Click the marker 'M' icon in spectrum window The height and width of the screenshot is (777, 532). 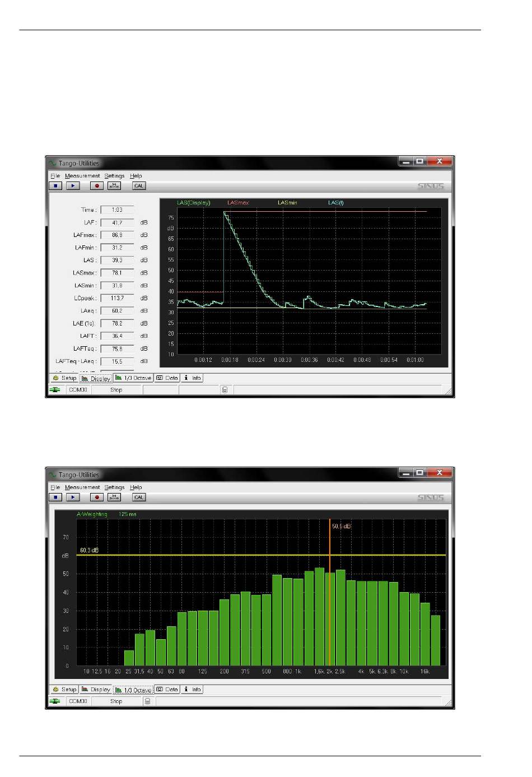click(114, 497)
